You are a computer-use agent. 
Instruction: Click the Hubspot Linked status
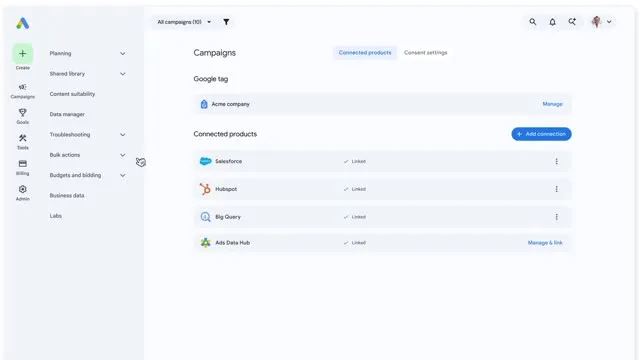click(355, 189)
